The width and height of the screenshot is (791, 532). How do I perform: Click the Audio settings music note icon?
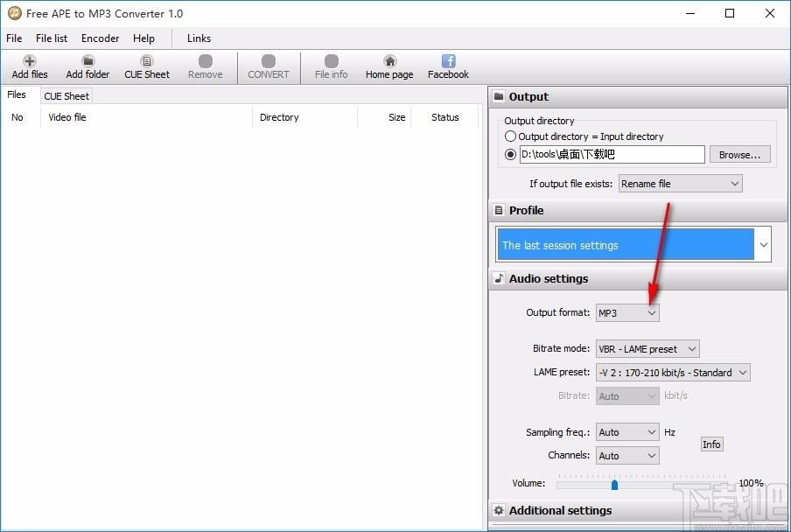(499, 278)
